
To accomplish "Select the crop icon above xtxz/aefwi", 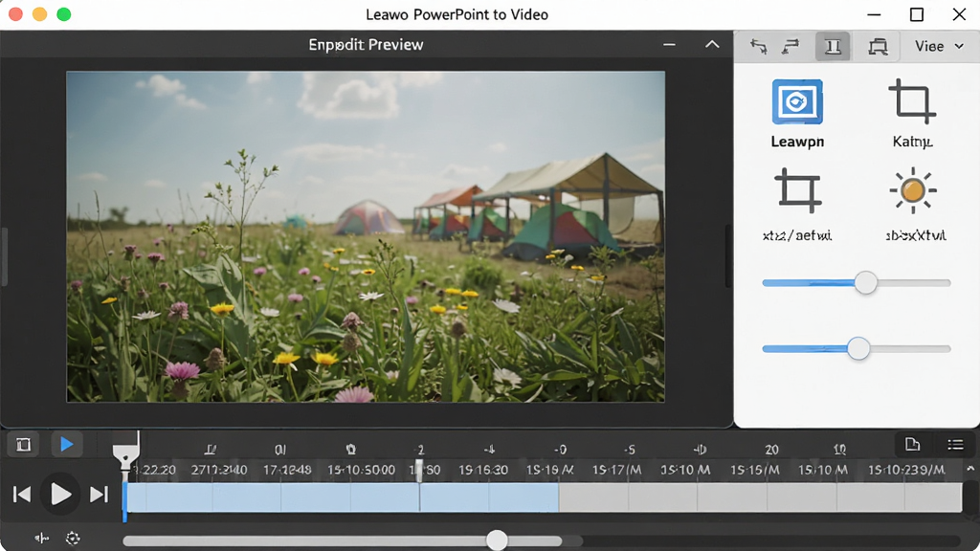I will (x=797, y=190).
